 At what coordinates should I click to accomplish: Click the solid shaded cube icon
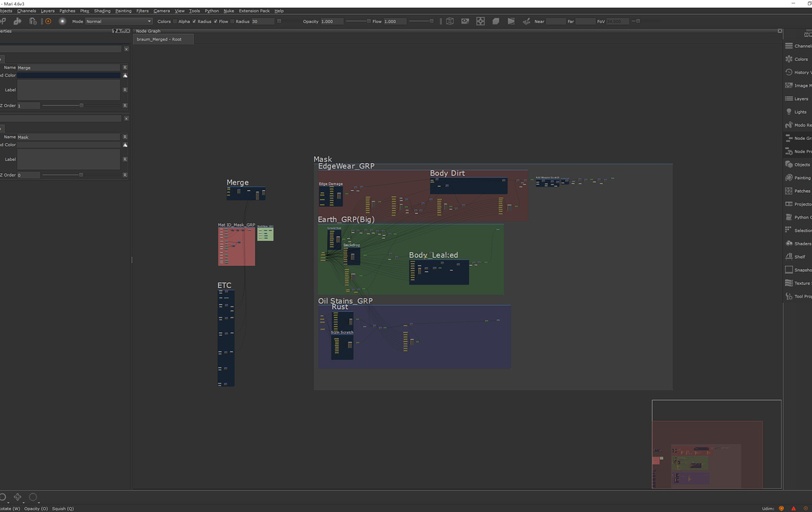click(496, 21)
